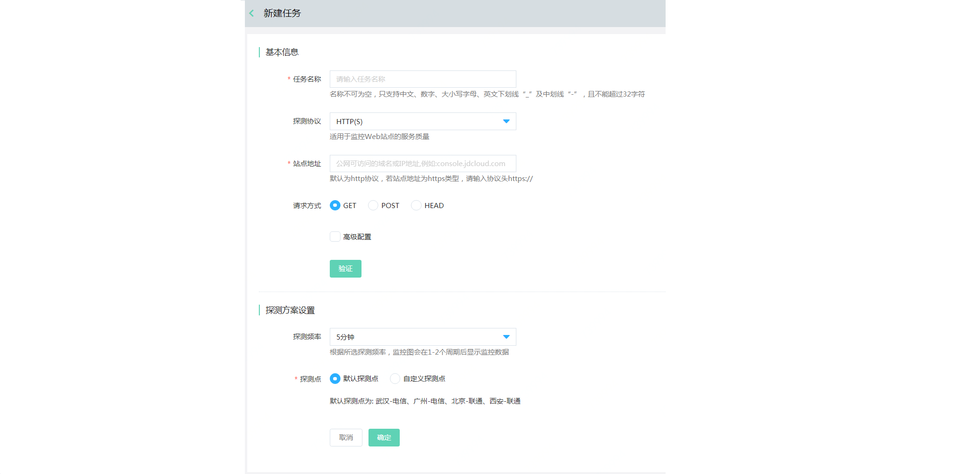Viewport: 980px width, 474px height.
Task: Click the 基本信息 section header
Action: tap(282, 52)
